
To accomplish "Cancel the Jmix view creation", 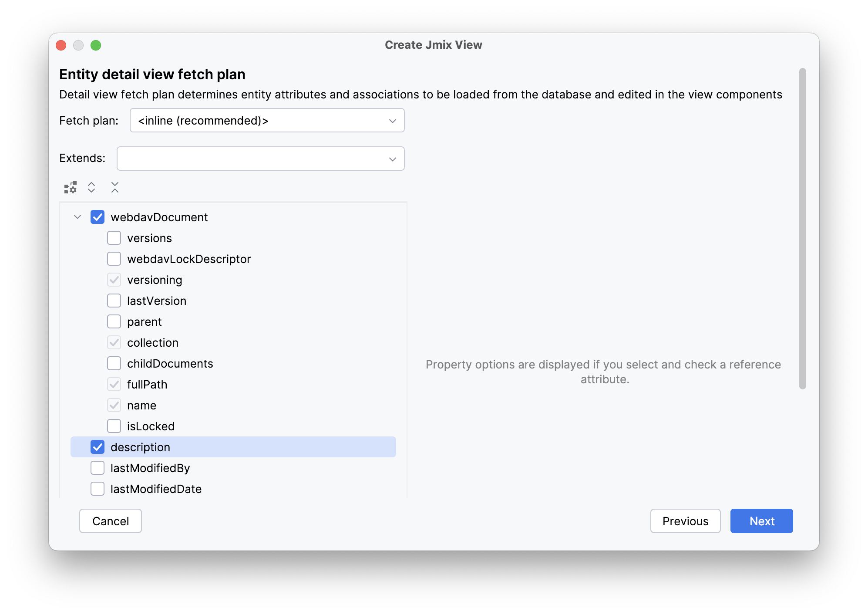I will click(110, 521).
